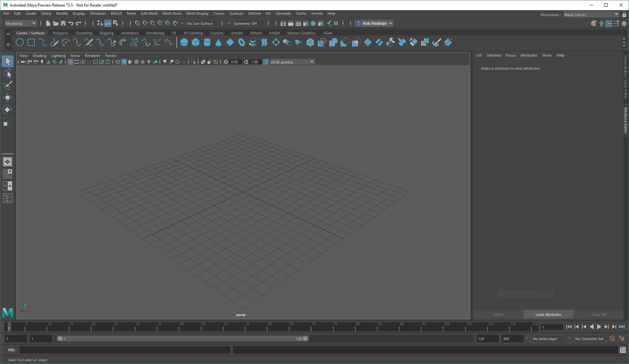This screenshot has height=364, width=629.
Task: Click the current frame input field
Action: click(x=552, y=327)
